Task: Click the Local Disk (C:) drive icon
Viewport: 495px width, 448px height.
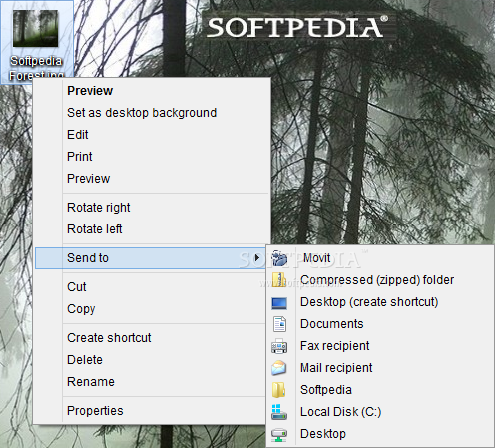Action: point(279,412)
